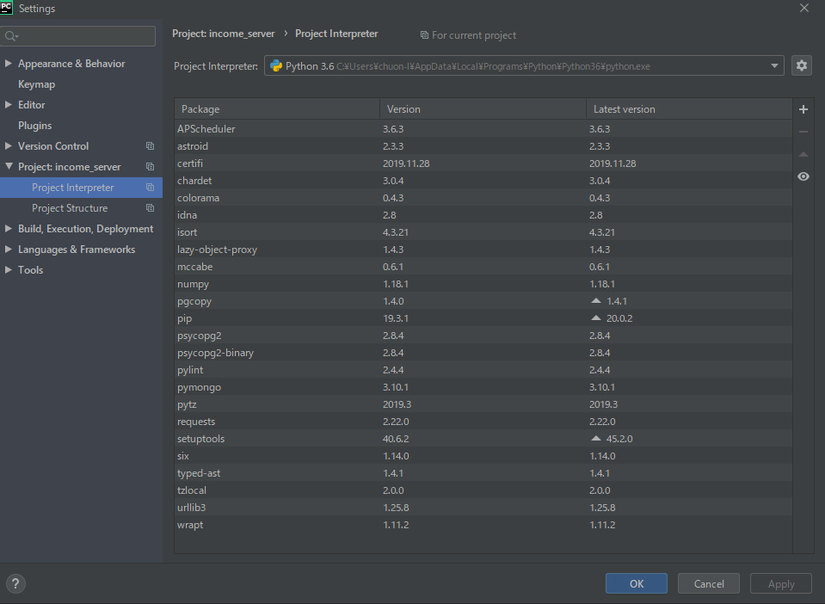
Task: Click the install package plus icon
Action: (803, 109)
